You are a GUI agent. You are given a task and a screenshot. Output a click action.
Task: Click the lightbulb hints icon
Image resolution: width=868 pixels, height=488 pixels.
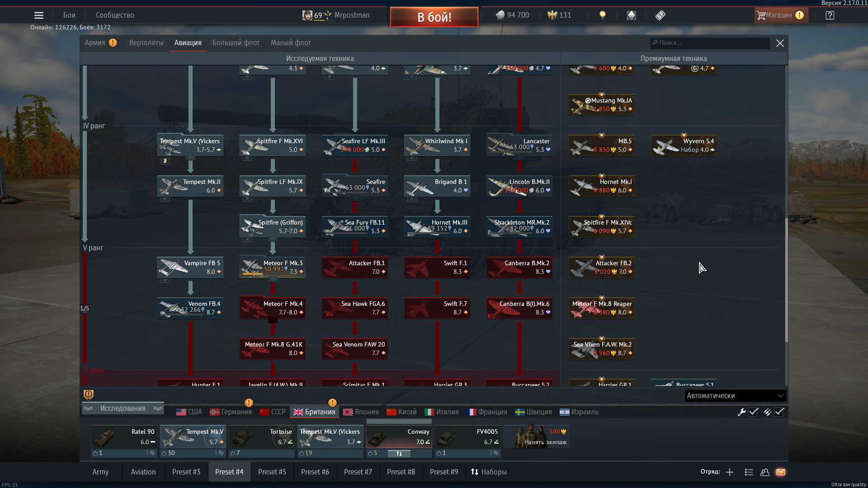pos(602,15)
